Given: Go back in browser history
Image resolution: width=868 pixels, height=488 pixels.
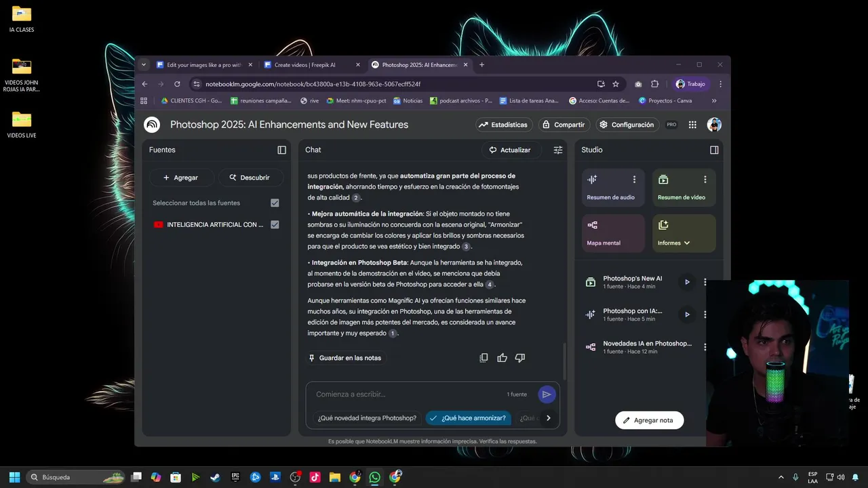Looking at the screenshot, I should pos(144,84).
